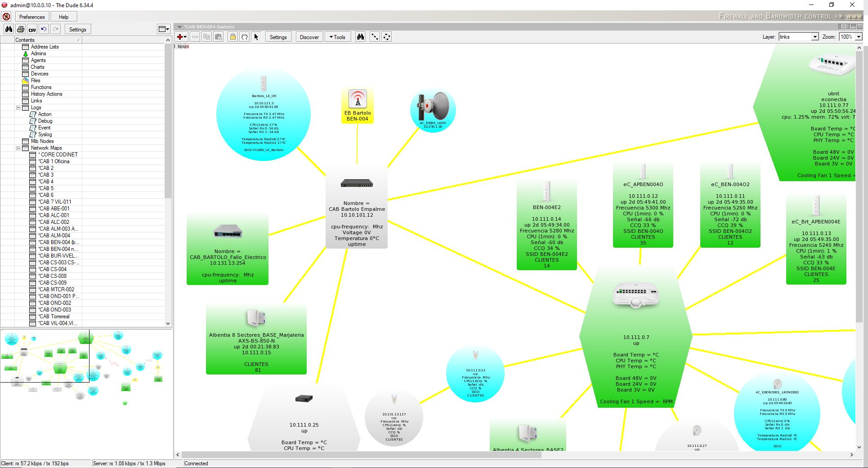Click the map horizontal scrollbar thumb
This screenshot has height=468, width=868.
coord(361,455)
